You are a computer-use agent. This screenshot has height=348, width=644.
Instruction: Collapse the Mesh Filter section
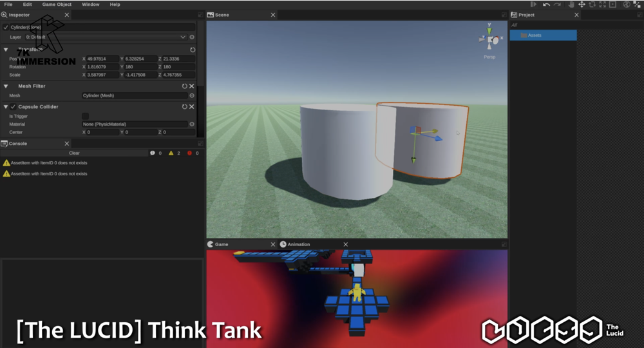(6, 86)
